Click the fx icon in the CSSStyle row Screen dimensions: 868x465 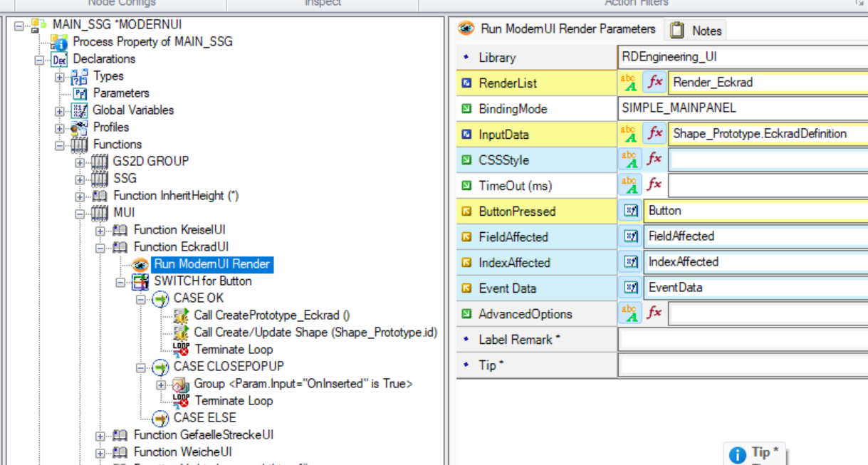654,160
